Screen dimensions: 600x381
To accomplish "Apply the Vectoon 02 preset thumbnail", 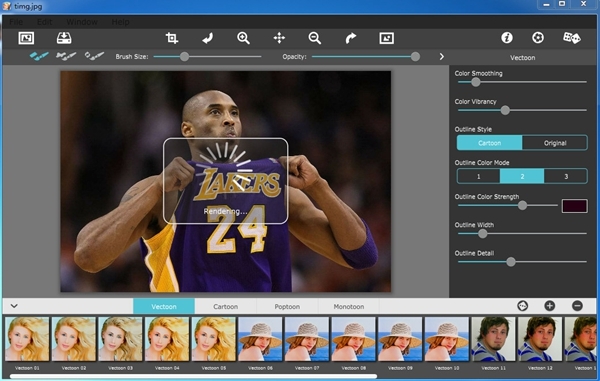I will pyautogui.click(x=74, y=339).
